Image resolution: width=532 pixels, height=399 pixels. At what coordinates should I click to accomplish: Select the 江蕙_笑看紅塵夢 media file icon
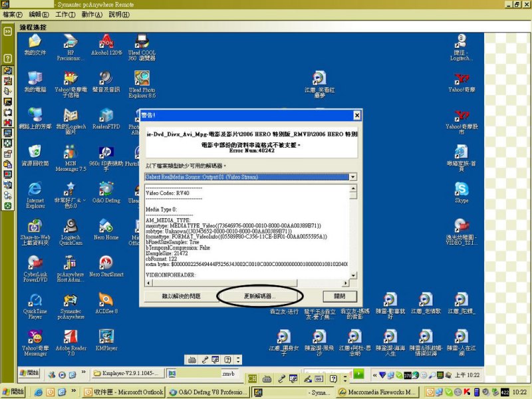coord(319,84)
